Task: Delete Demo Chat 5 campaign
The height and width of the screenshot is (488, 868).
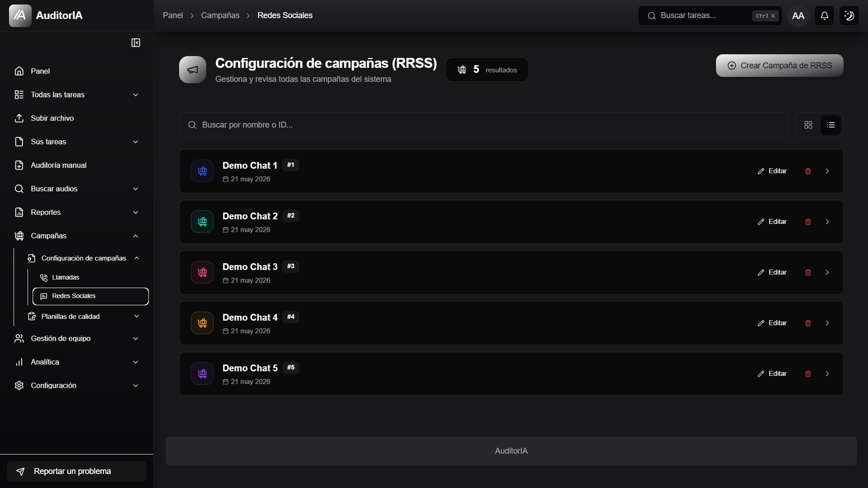Action: coord(808,374)
